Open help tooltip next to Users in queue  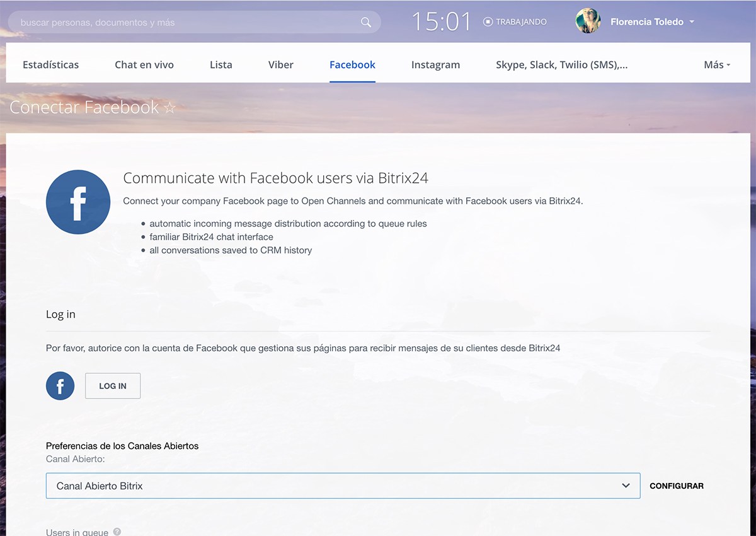pos(117,532)
